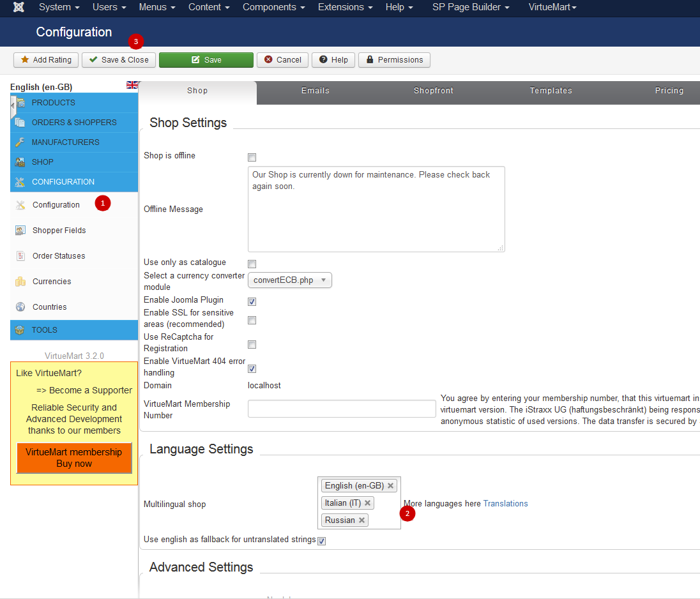700x599 pixels.
Task: Toggle Use only as catalogue checkbox
Action: pyautogui.click(x=252, y=264)
